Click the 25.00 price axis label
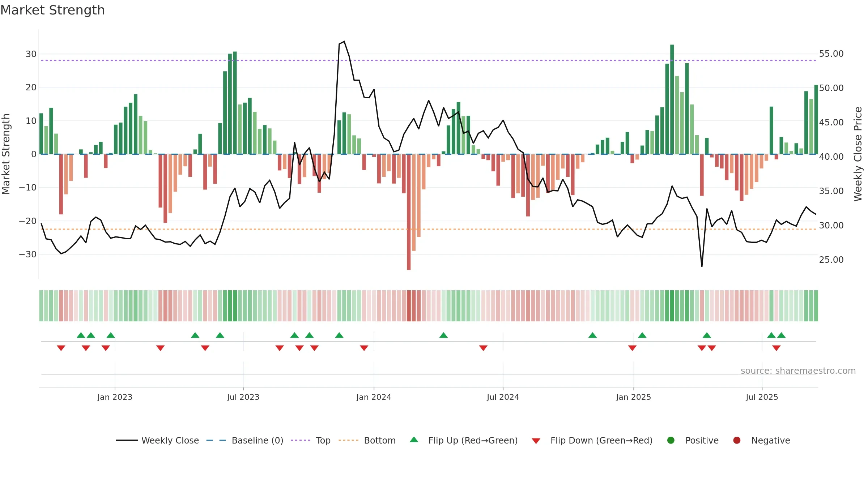Image resolution: width=868 pixels, height=488 pixels. (x=831, y=260)
